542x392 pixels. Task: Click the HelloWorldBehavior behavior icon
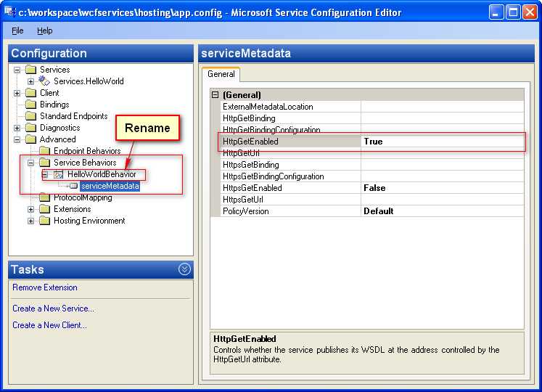point(59,174)
